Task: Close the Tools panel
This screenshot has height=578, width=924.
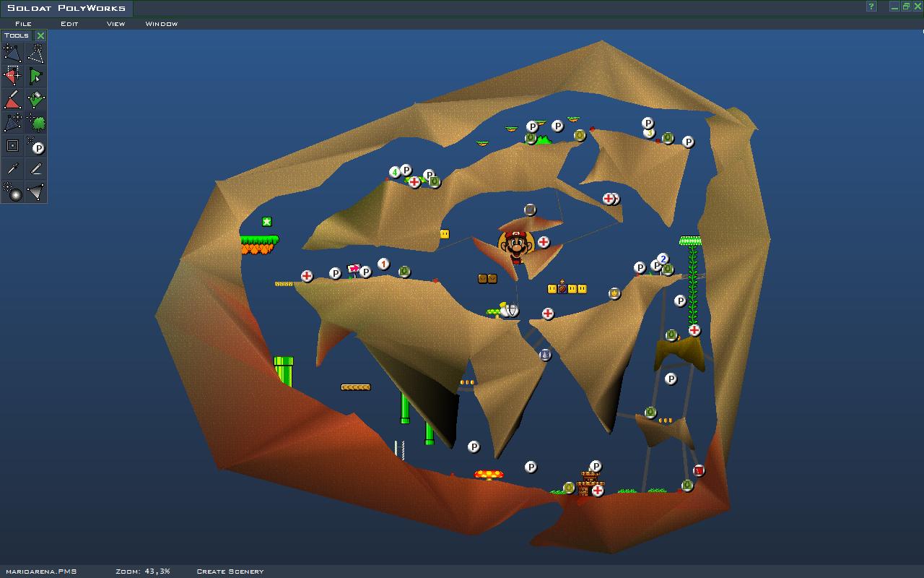Action: (x=40, y=35)
